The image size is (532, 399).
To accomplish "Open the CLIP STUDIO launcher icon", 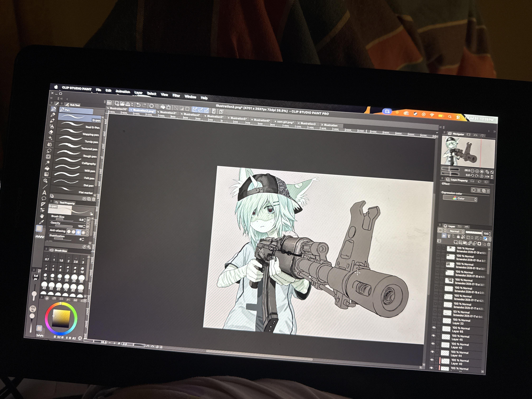I will (x=109, y=103).
